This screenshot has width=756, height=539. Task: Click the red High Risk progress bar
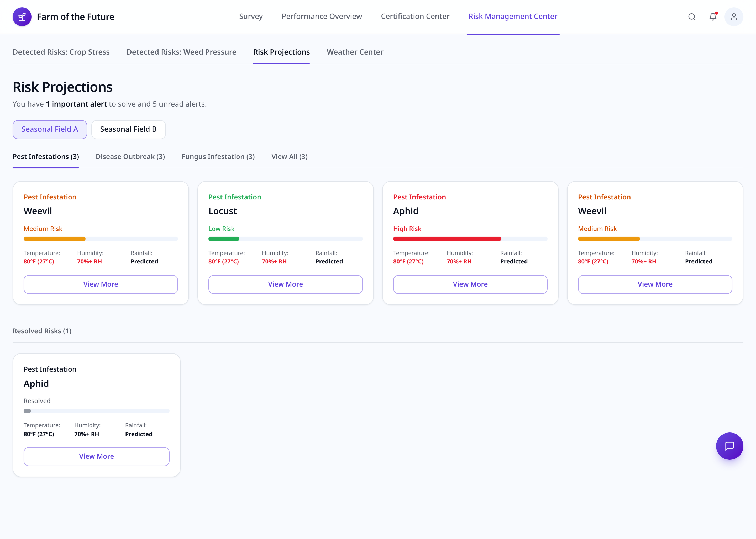pyautogui.click(x=470, y=239)
